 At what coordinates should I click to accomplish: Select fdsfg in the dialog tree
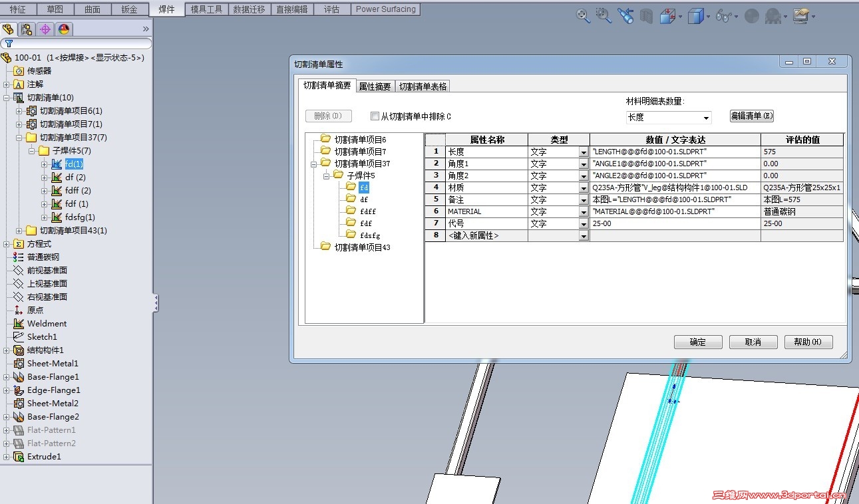tap(370, 235)
